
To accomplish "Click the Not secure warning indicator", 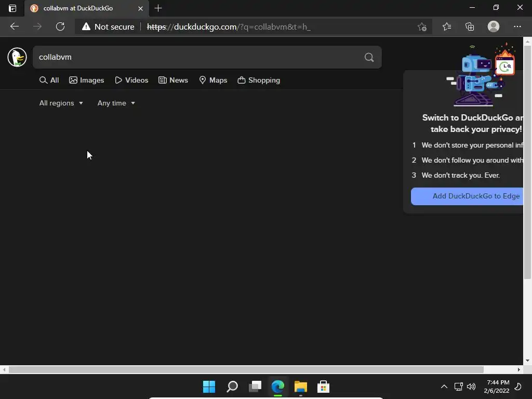I will [108, 26].
